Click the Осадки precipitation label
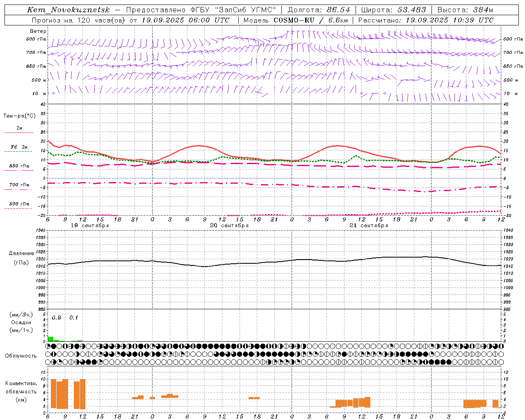This screenshot has height=420, width=525. click(x=21, y=322)
